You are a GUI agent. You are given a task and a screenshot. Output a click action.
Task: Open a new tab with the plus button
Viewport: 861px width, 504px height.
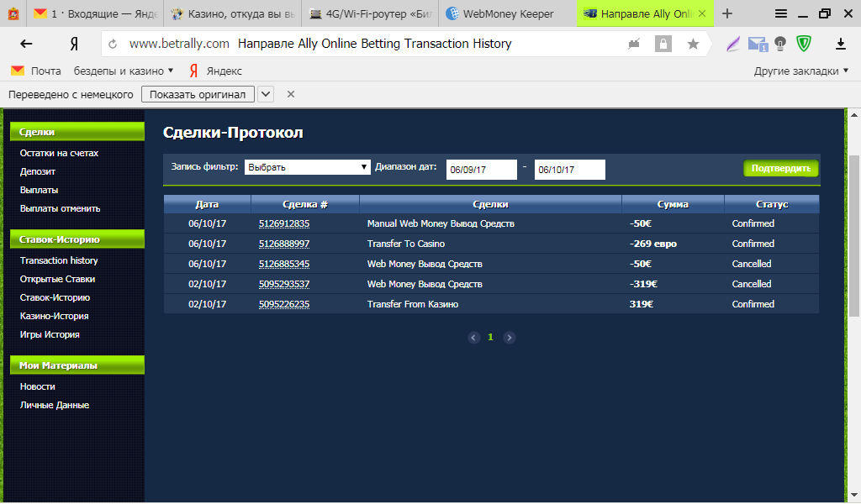pyautogui.click(x=727, y=13)
